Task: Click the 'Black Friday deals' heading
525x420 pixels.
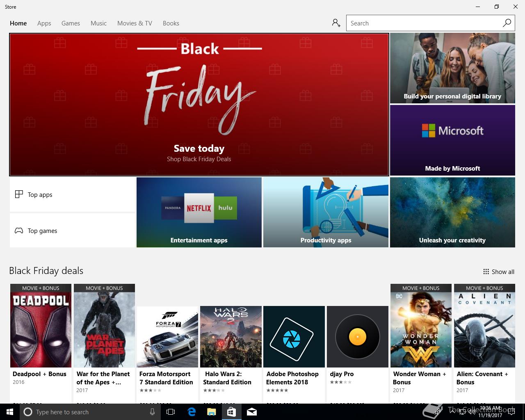Action: point(46,271)
